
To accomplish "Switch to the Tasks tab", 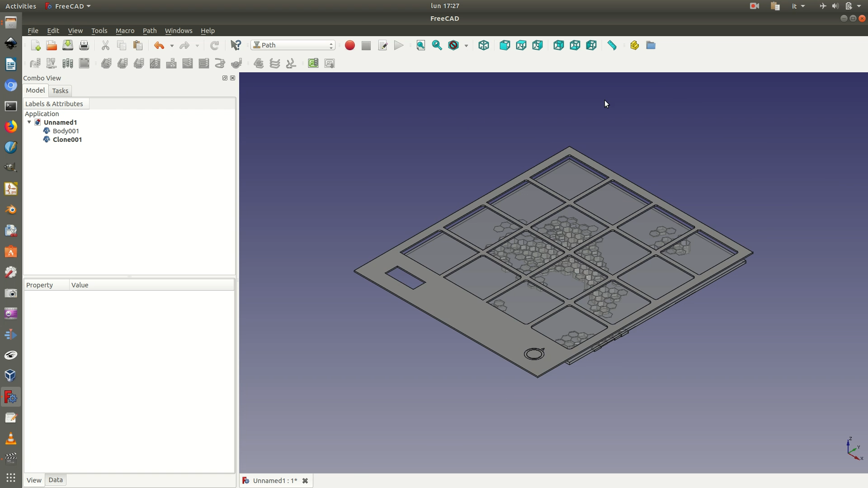I will 60,91.
